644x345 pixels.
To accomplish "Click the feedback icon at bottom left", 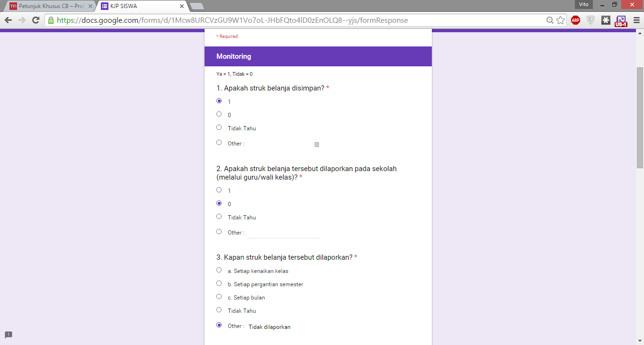I will pyautogui.click(x=9, y=335).
